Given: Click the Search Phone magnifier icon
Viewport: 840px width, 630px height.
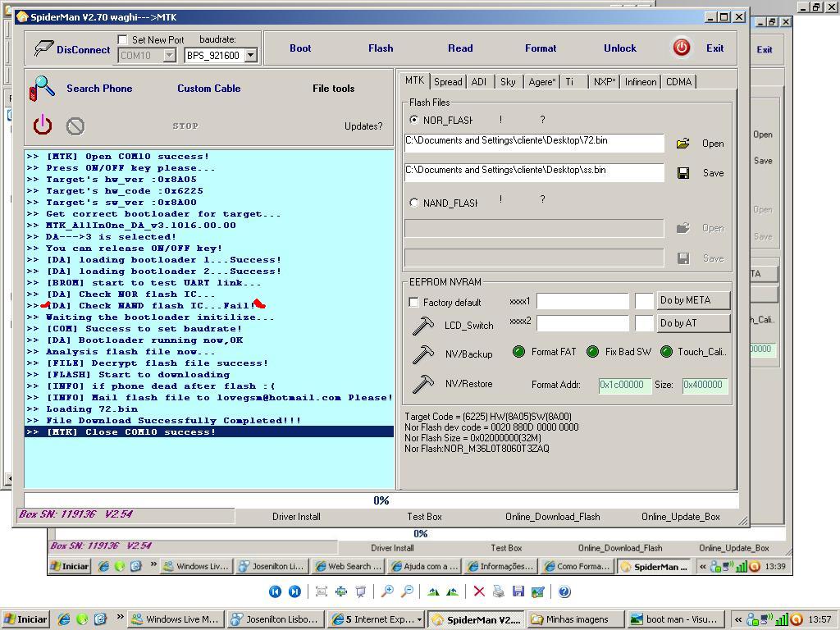Looking at the screenshot, I should coord(42,89).
